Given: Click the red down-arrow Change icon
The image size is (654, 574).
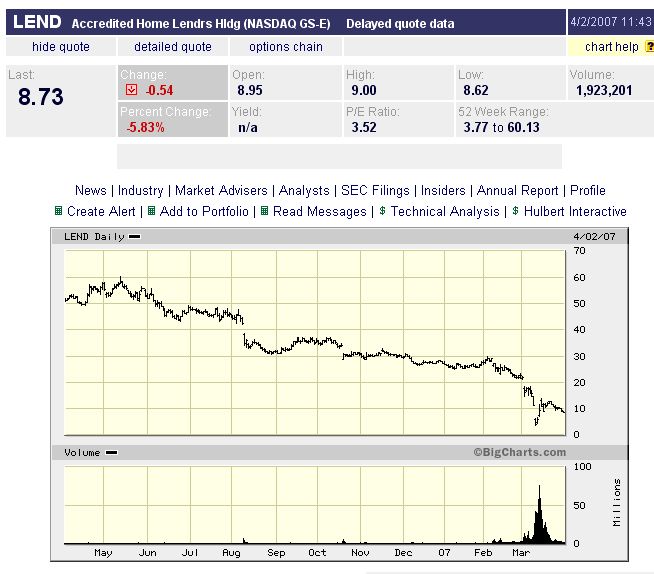Looking at the screenshot, I should tap(131, 90).
